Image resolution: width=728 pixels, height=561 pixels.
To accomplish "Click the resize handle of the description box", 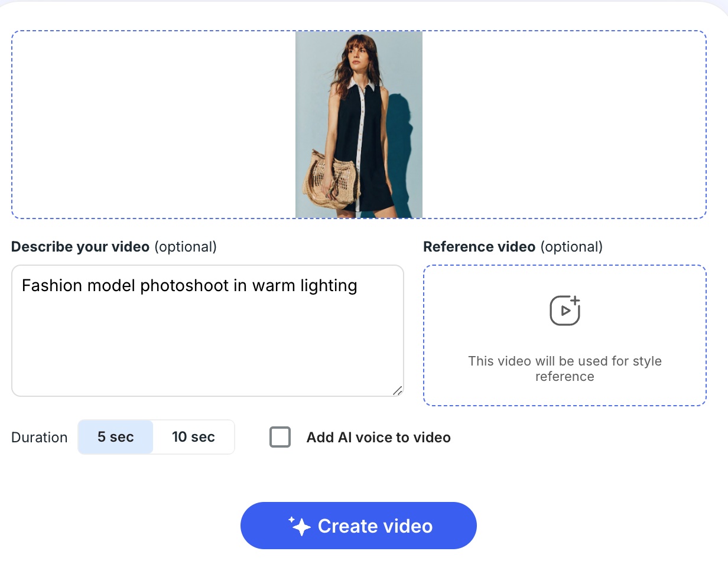I will 398,390.
